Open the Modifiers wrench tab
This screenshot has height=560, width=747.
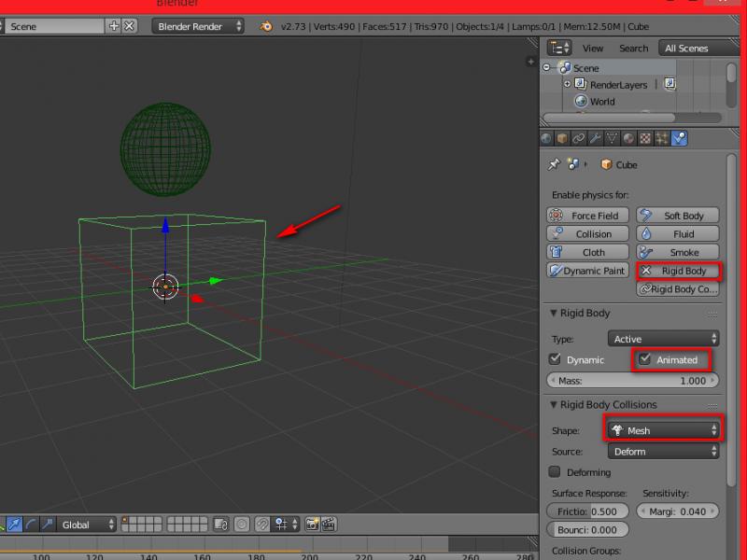point(595,138)
